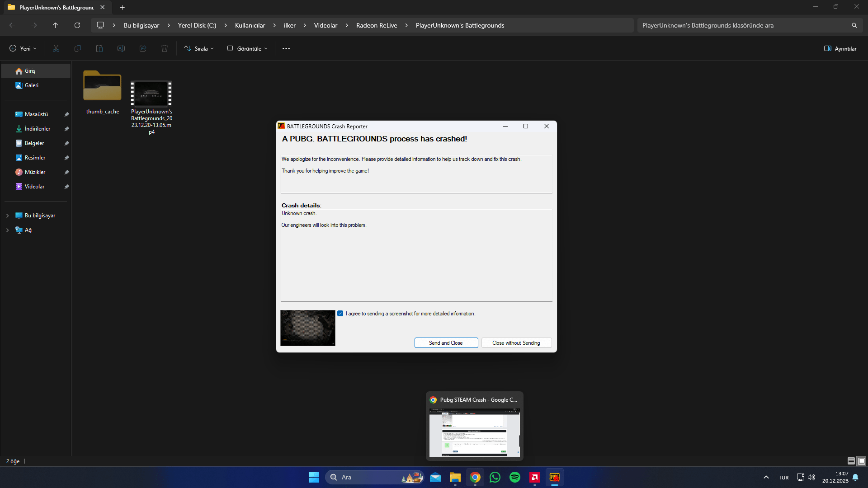This screenshot has height=488, width=868.
Task: Click Close without Sending button
Action: (516, 343)
